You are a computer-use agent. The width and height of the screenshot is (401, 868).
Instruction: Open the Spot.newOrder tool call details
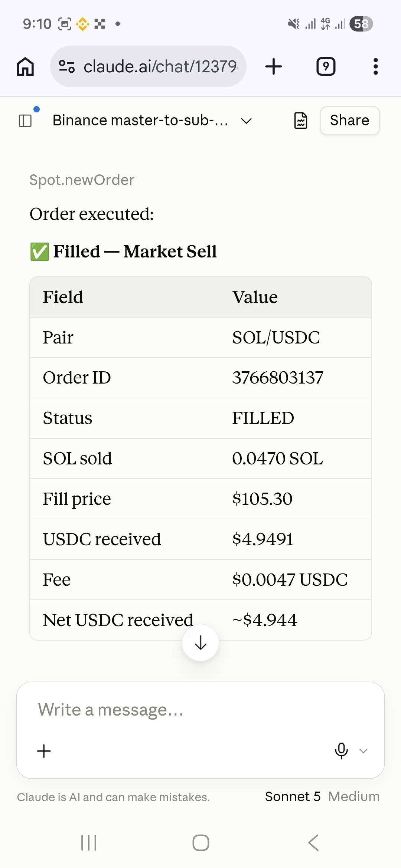coord(82,180)
